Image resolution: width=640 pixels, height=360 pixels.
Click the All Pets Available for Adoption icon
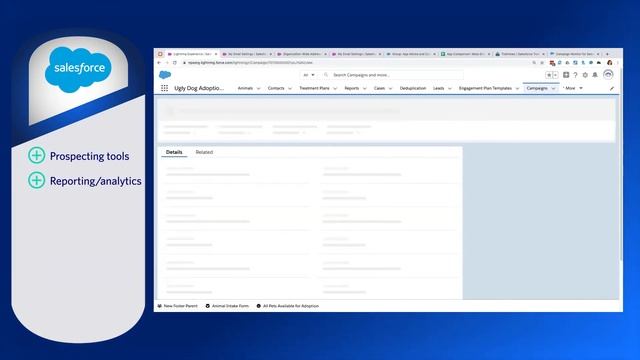(258, 306)
